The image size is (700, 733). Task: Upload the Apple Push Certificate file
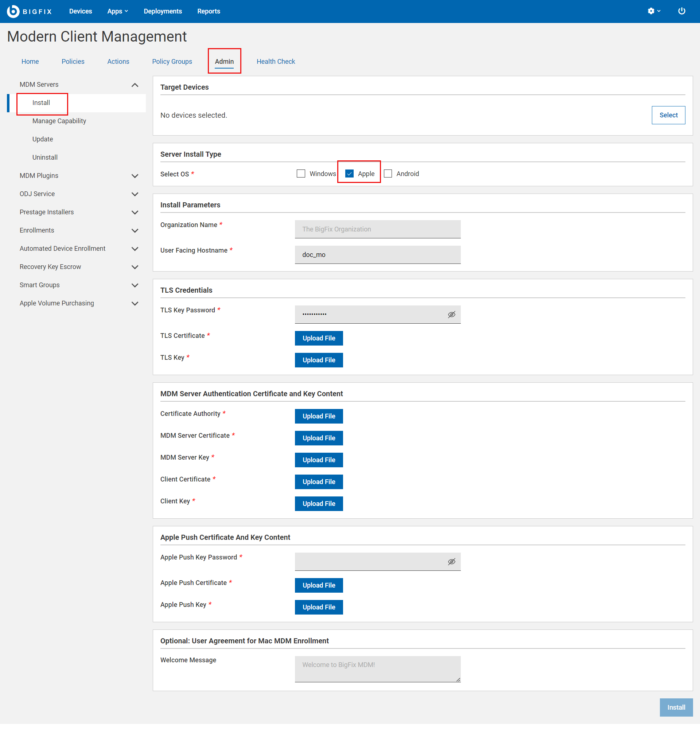point(319,585)
